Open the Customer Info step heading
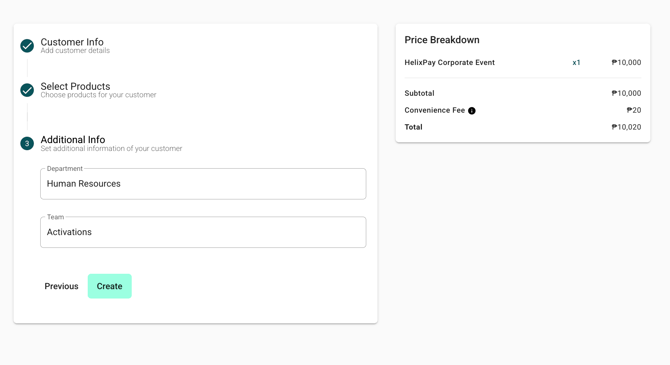The width and height of the screenshot is (670, 365). click(72, 42)
